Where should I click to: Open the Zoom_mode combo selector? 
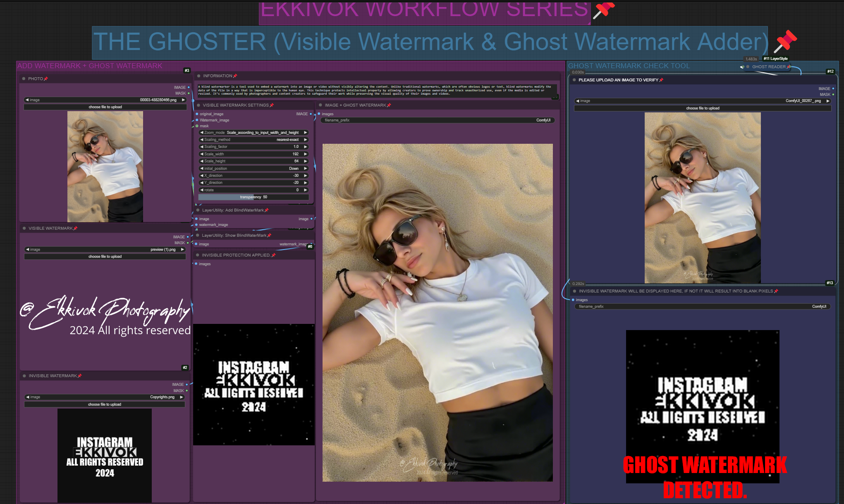pos(253,133)
